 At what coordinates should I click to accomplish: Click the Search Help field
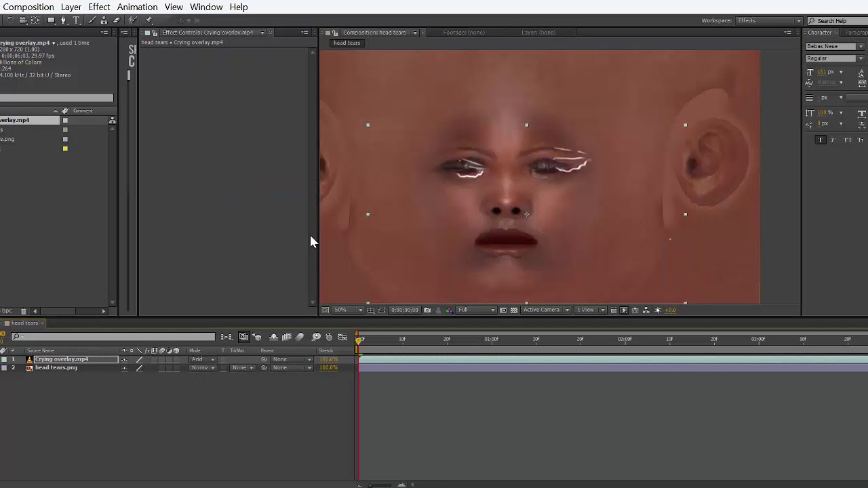click(x=837, y=21)
